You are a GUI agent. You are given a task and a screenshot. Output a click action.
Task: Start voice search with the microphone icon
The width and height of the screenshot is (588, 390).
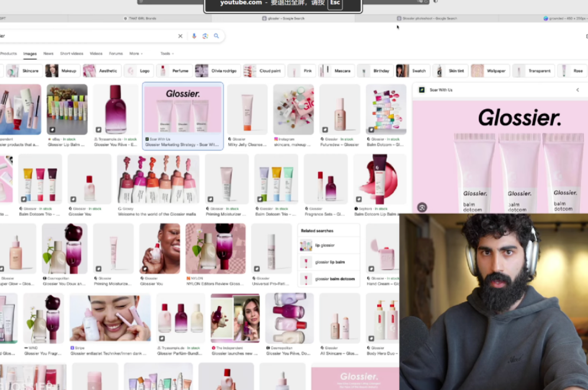click(194, 36)
